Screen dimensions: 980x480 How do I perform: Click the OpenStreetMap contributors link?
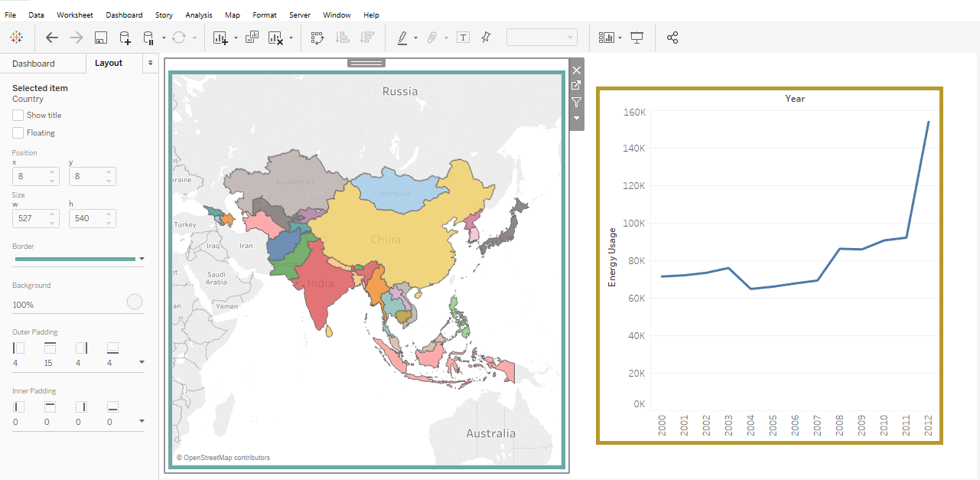(223, 458)
